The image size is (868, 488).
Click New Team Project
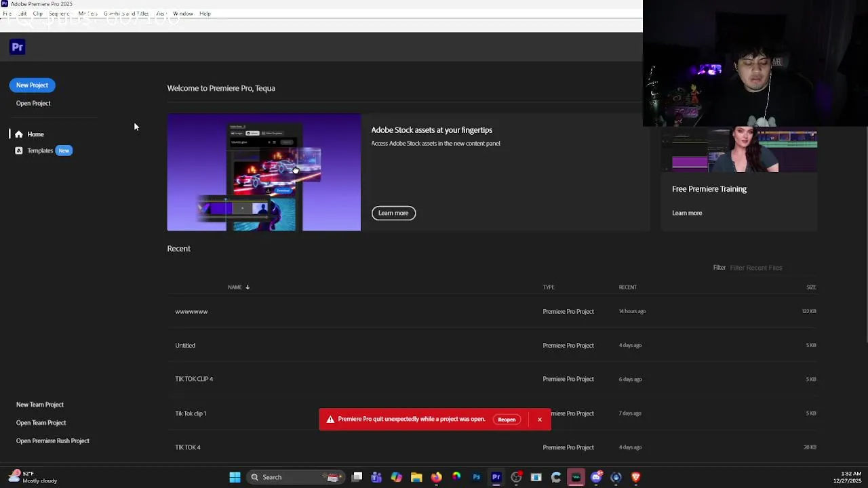pyautogui.click(x=40, y=405)
